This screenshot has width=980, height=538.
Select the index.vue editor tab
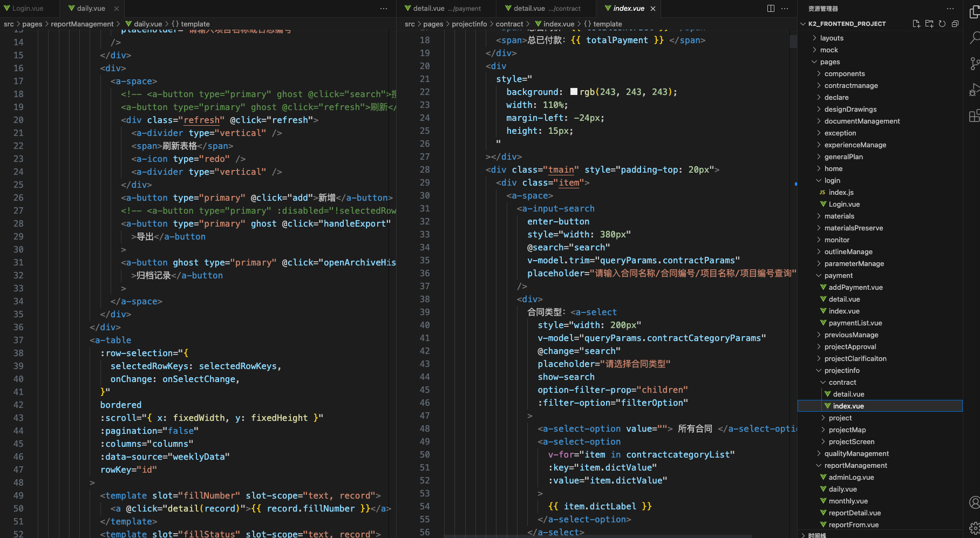point(629,8)
